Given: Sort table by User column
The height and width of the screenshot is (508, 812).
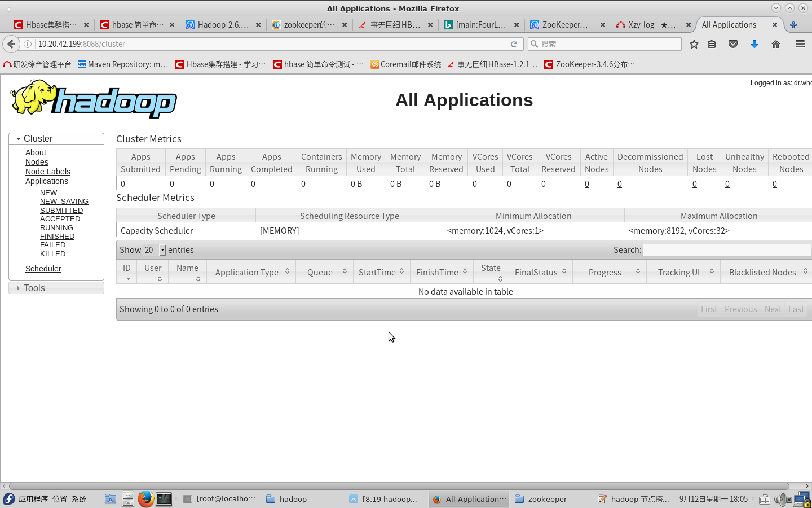Looking at the screenshot, I should pos(153,272).
